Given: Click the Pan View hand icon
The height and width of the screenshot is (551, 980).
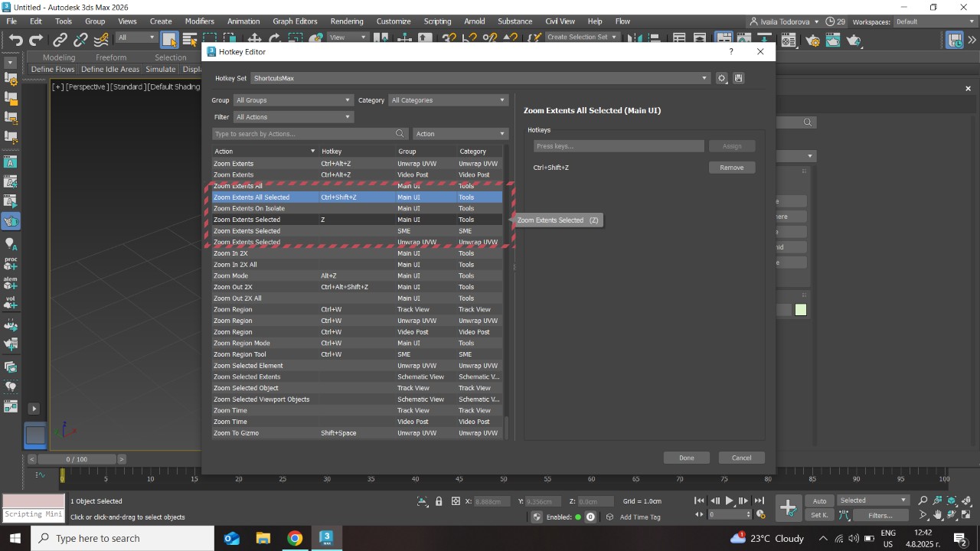Looking at the screenshot, I should click(x=938, y=516).
